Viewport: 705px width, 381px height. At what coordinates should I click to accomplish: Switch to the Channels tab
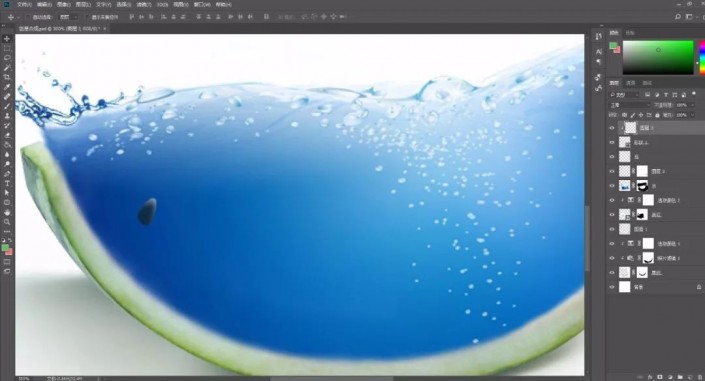[631, 83]
